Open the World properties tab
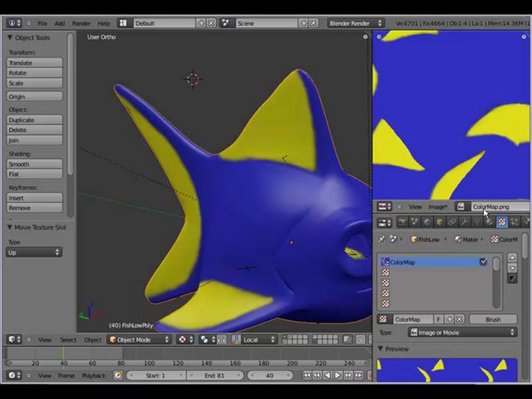532x399 pixels. pos(427,222)
